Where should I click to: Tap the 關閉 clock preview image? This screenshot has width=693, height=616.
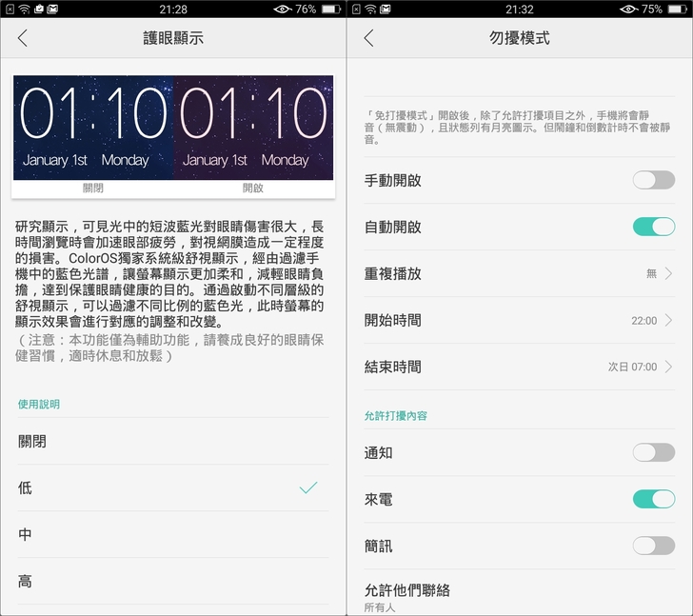93,128
